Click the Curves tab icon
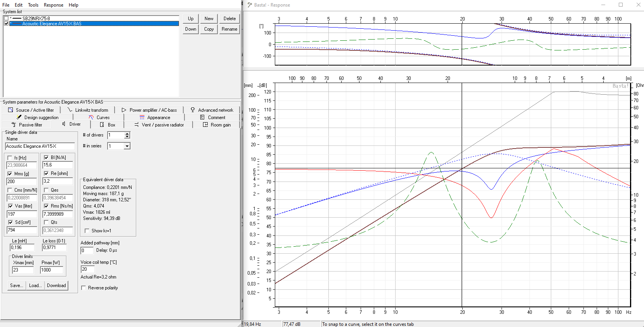Viewport: 644px width, 327px height. [x=91, y=117]
